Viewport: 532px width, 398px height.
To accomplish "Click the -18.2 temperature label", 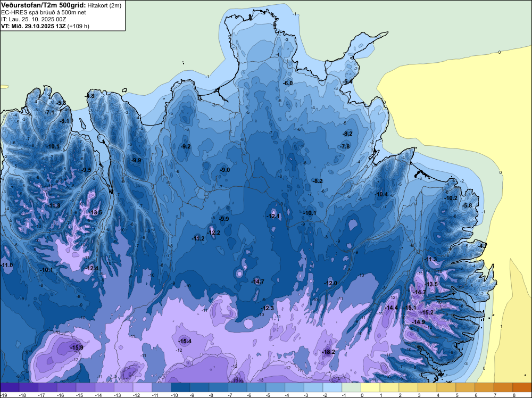I will coord(328,352).
